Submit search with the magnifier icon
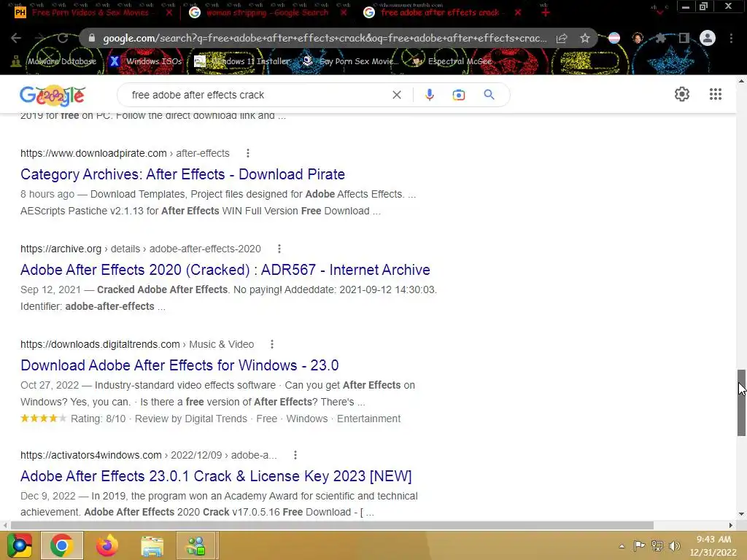This screenshot has height=560, width=747. [x=489, y=95]
